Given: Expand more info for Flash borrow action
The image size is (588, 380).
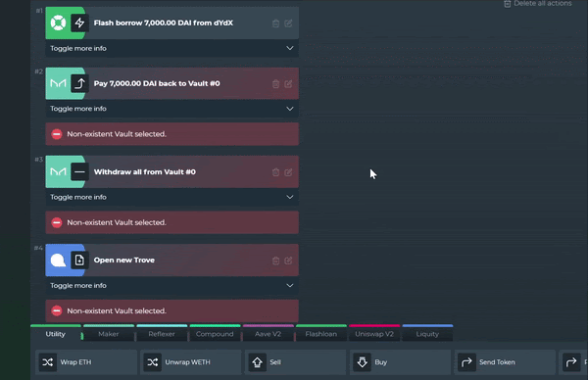Looking at the screenshot, I should (172, 48).
